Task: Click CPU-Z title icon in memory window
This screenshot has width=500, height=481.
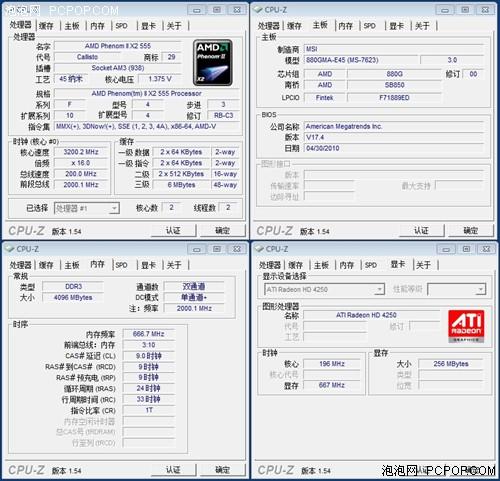Action: [10, 249]
